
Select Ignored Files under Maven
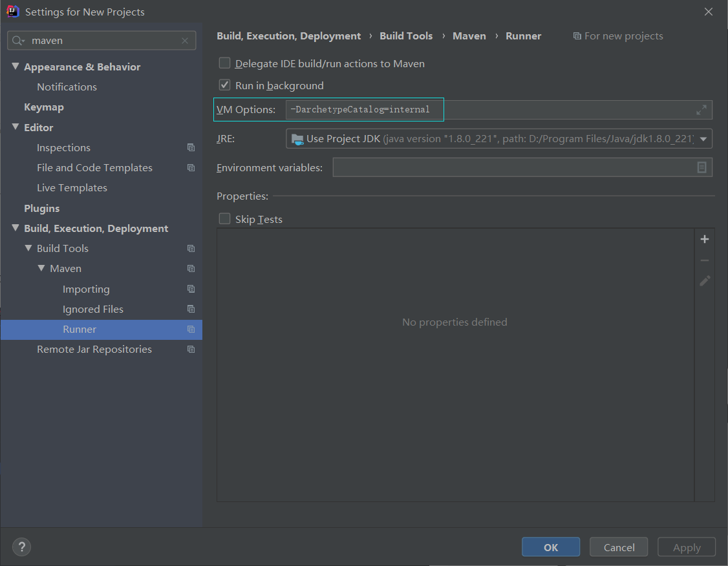pyautogui.click(x=93, y=309)
